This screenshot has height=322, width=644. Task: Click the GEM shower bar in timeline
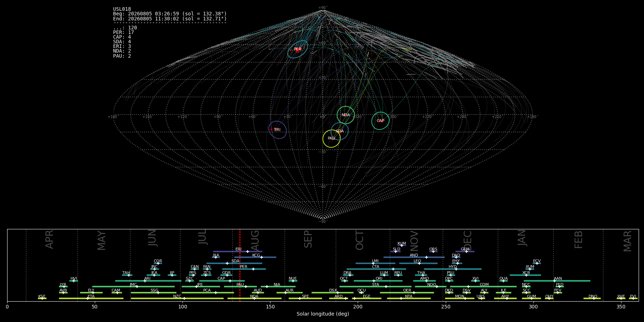[x=465, y=252]
